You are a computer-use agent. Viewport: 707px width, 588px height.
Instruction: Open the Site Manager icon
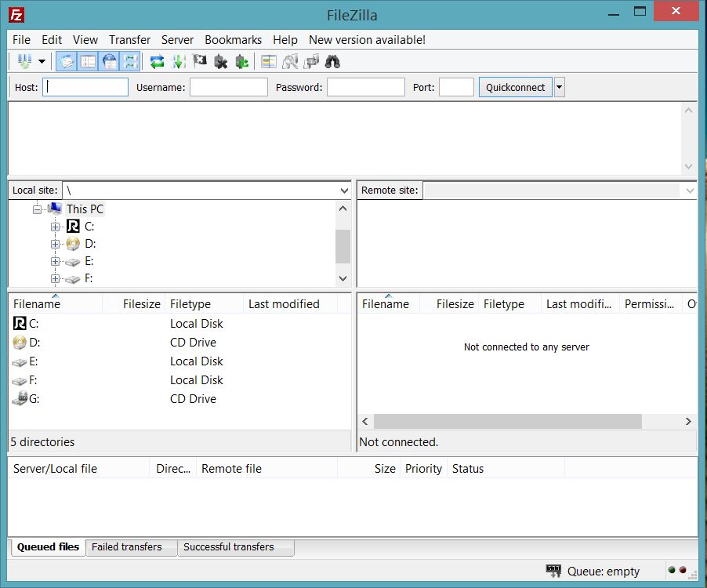(24, 61)
